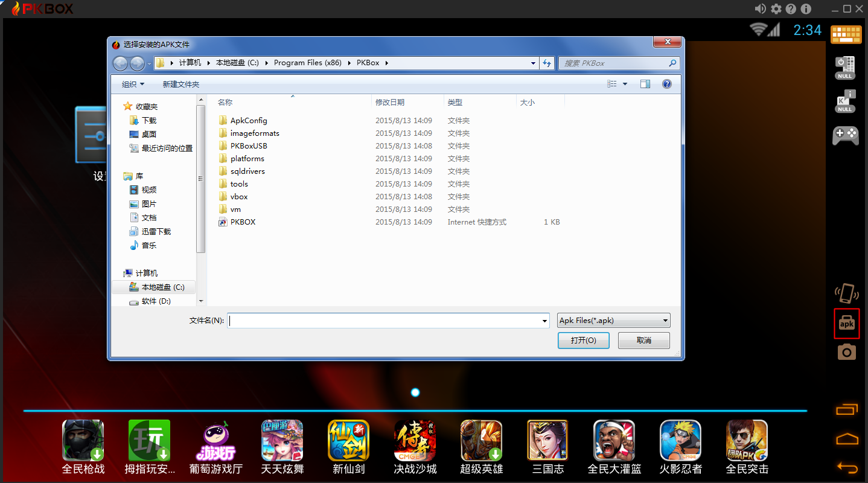The image size is (868, 483).
Task: Go back in the file dialog
Action: pos(120,63)
